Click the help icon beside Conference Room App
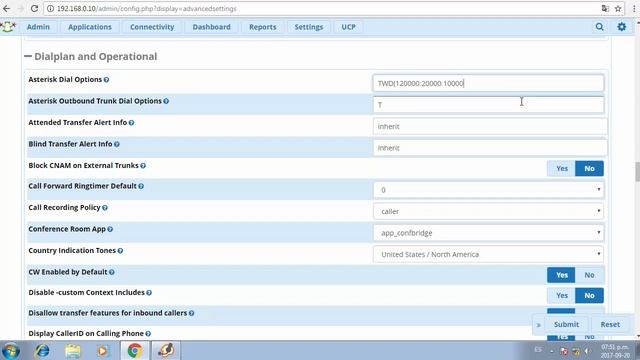 pos(110,229)
